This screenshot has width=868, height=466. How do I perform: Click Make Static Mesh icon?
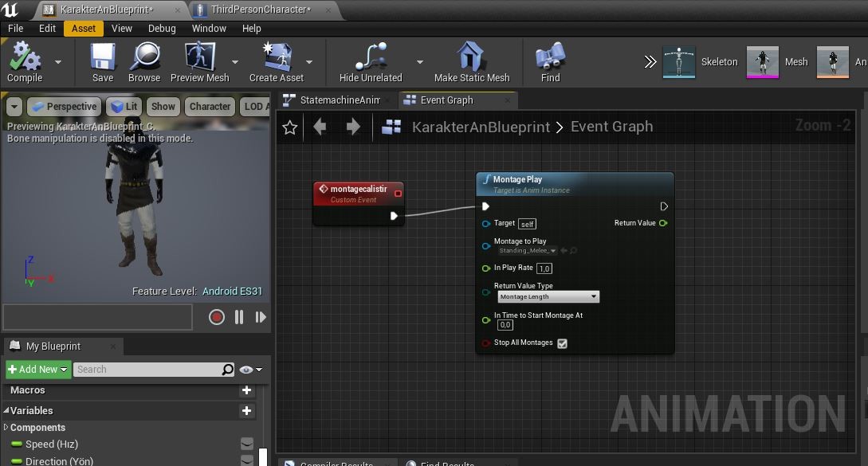pos(472,62)
